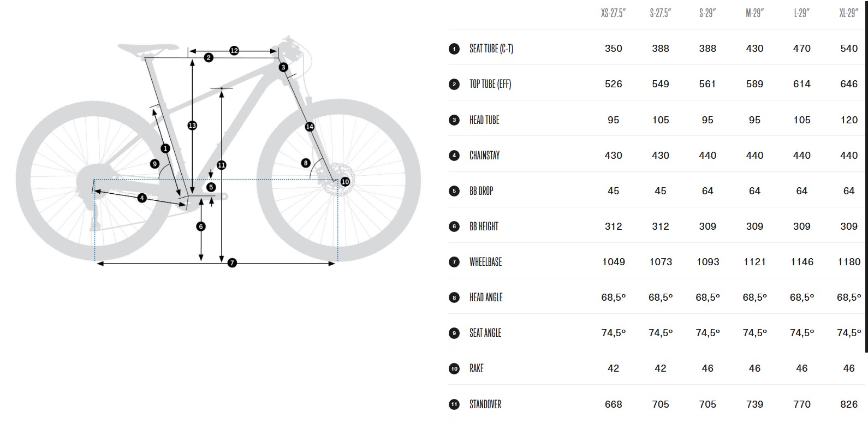The height and width of the screenshot is (435, 868).
Task: Click number 7 badge beside WHEELBASE label
Action: click(454, 262)
